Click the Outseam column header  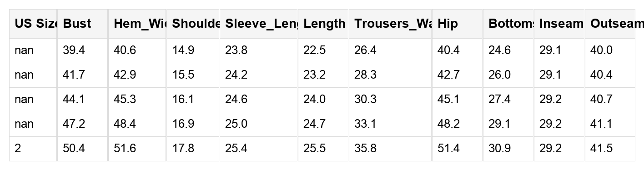pos(610,24)
